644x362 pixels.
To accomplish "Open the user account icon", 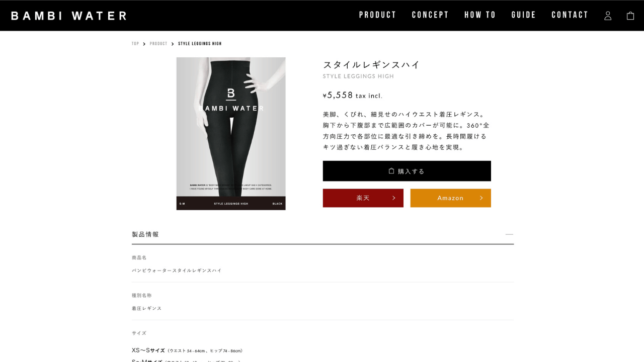I will 608,16.
